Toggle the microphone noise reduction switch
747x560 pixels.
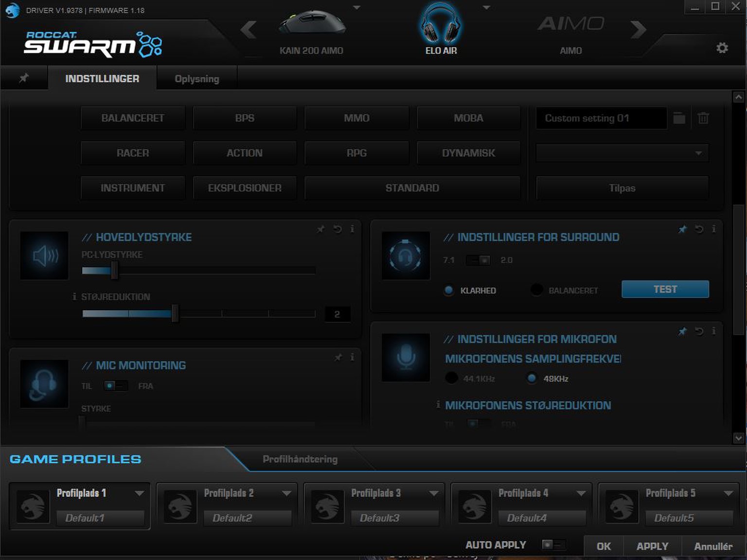(x=479, y=423)
